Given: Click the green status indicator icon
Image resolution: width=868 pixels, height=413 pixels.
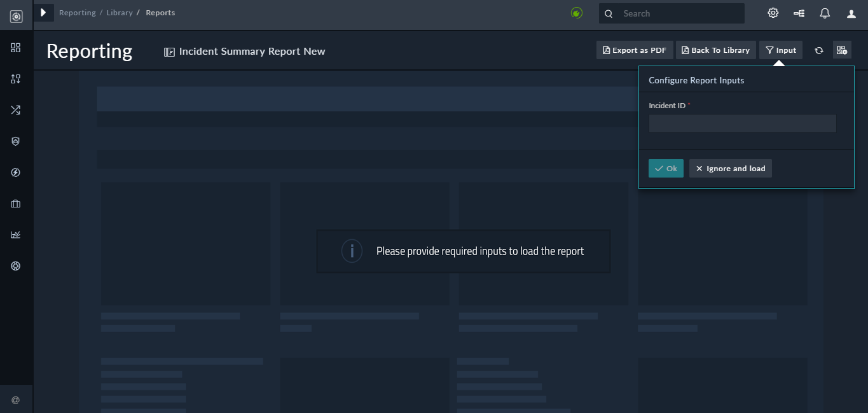Looking at the screenshot, I should [577, 13].
